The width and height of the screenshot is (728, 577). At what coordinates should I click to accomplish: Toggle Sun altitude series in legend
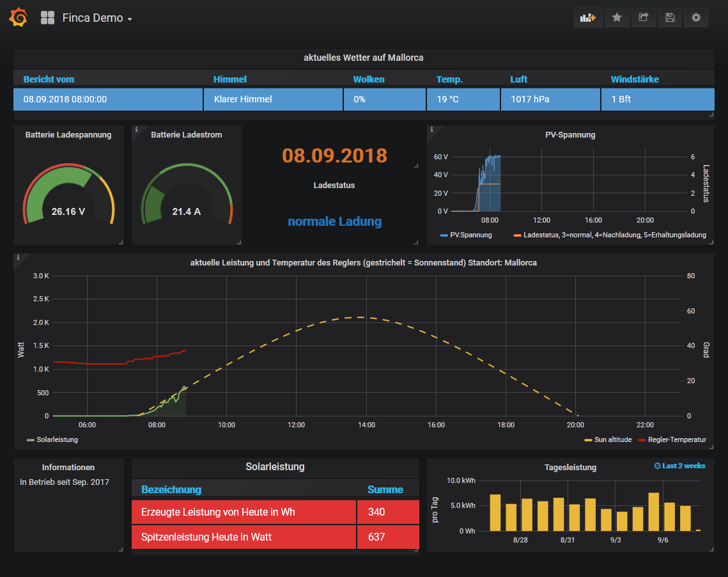pos(612,439)
